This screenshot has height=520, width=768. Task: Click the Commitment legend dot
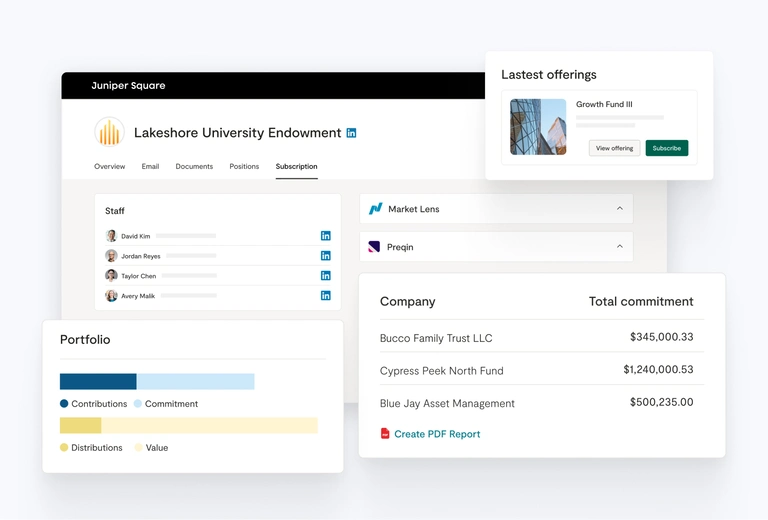138,403
